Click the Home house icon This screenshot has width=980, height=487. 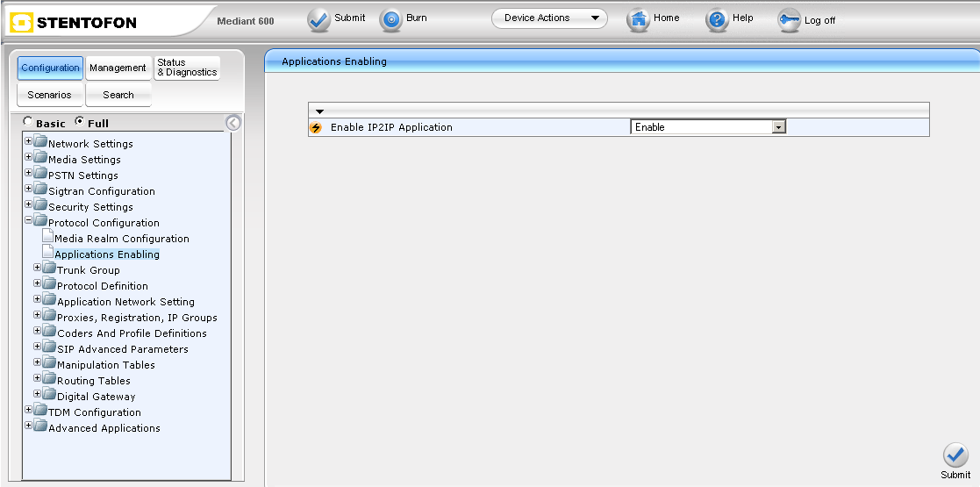(638, 20)
